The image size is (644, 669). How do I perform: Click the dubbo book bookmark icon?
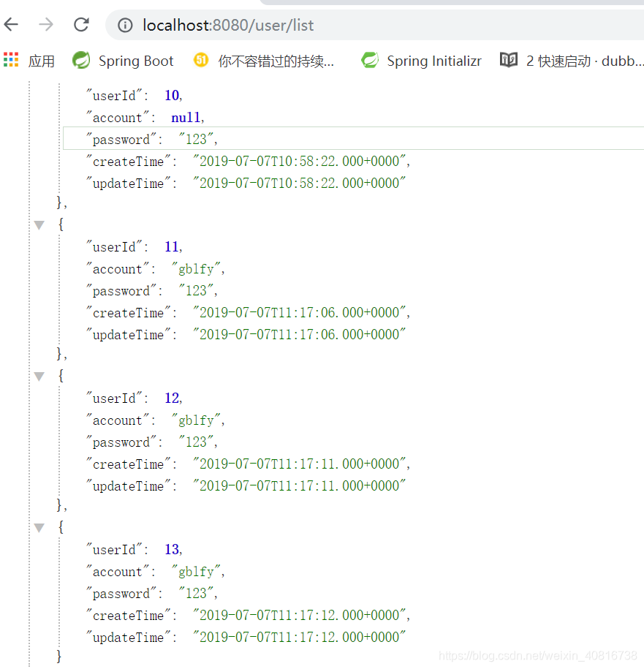(x=508, y=60)
